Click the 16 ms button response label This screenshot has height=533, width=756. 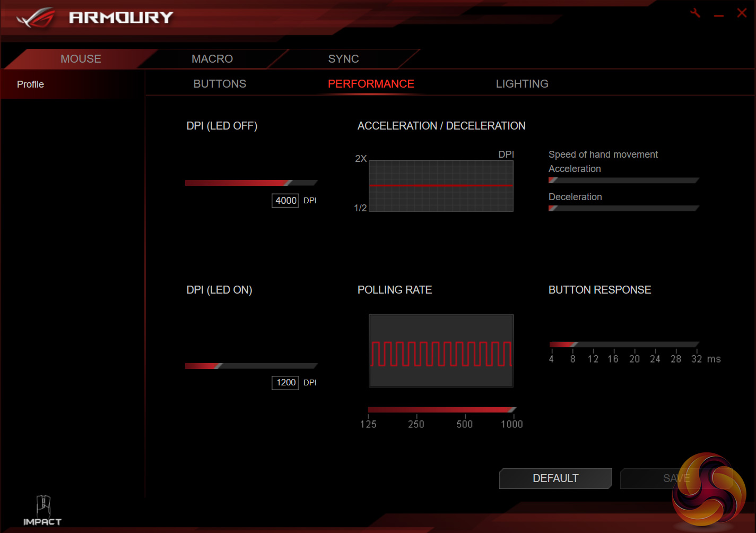coord(613,359)
